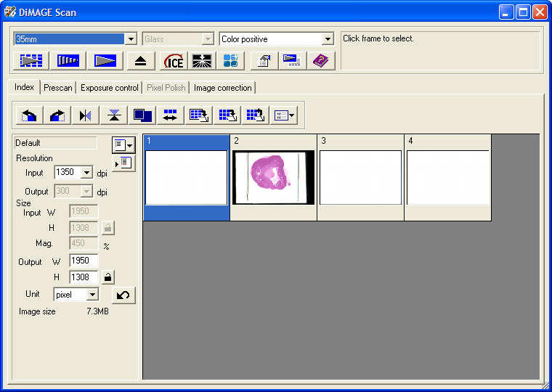Select frame 2 with purple specimen

pyautogui.click(x=274, y=178)
